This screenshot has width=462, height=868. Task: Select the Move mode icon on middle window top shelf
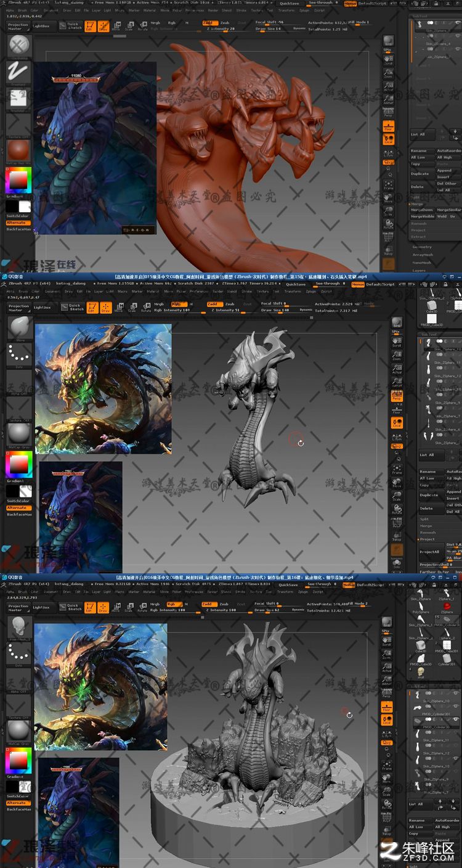tap(118, 307)
